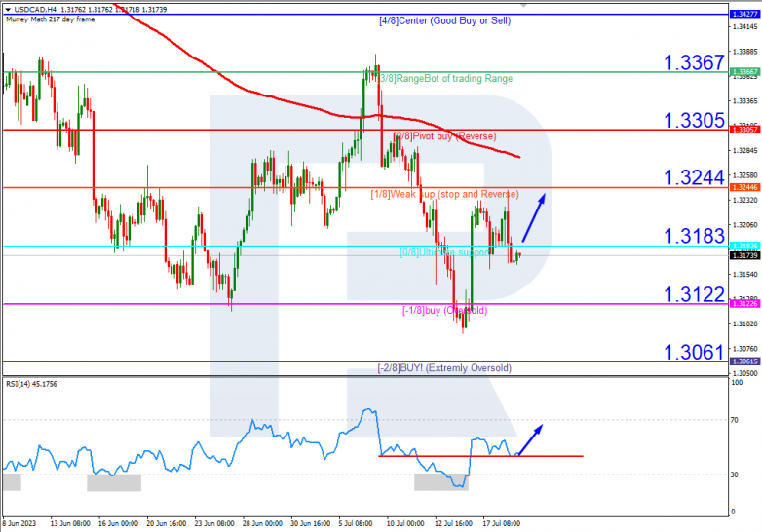Click the '30 Jun 16:00' time axis label
Screen dimensions: 762x532
coord(311,523)
